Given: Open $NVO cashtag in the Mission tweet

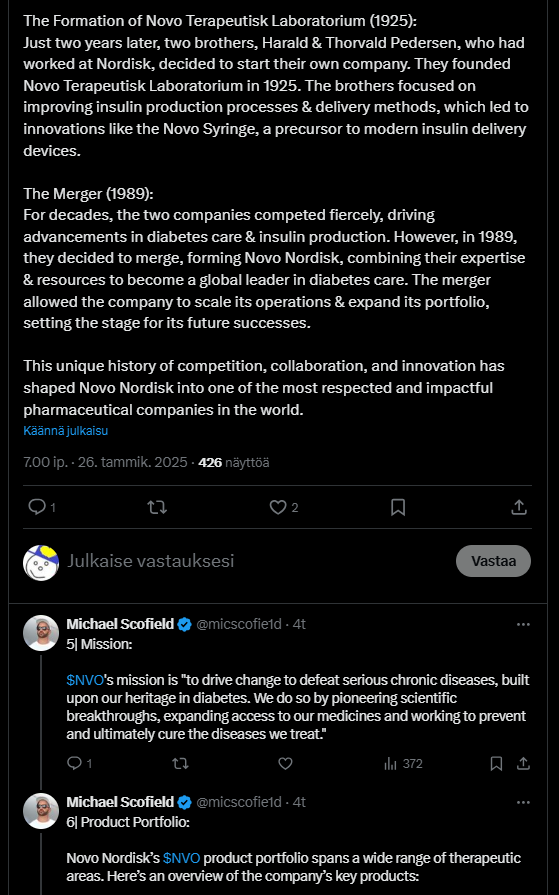Looking at the screenshot, I should 85,680.
